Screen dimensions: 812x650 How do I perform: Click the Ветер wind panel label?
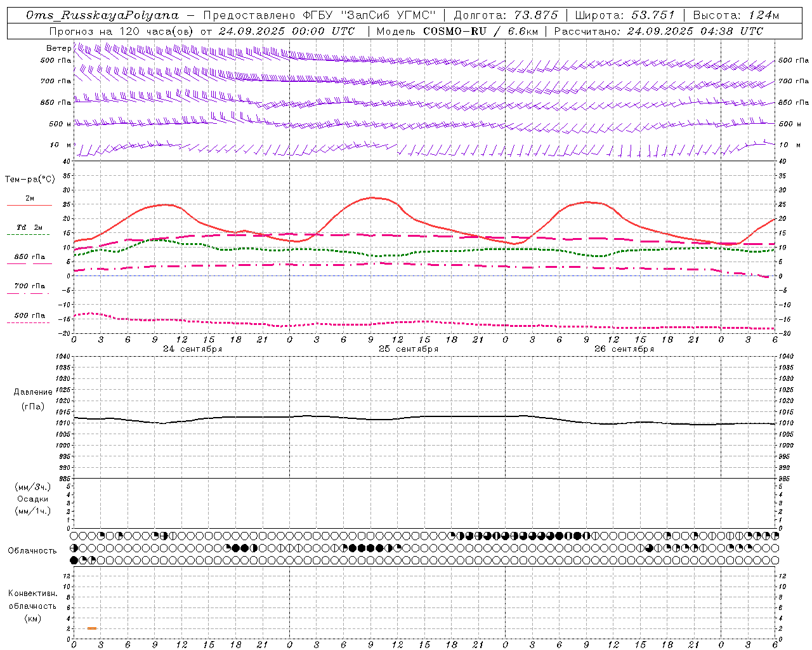point(59,48)
